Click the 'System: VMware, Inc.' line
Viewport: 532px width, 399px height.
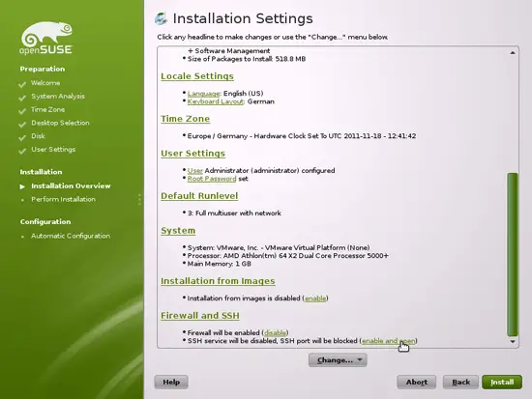tap(279, 247)
